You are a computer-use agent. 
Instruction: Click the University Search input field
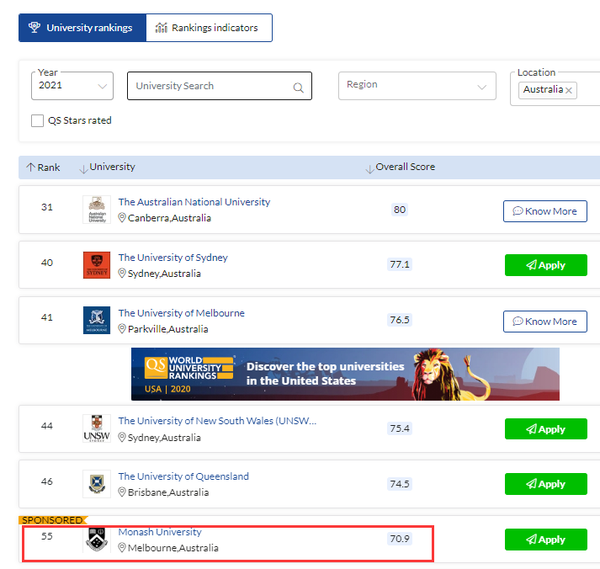pyautogui.click(x=219, y=86)
